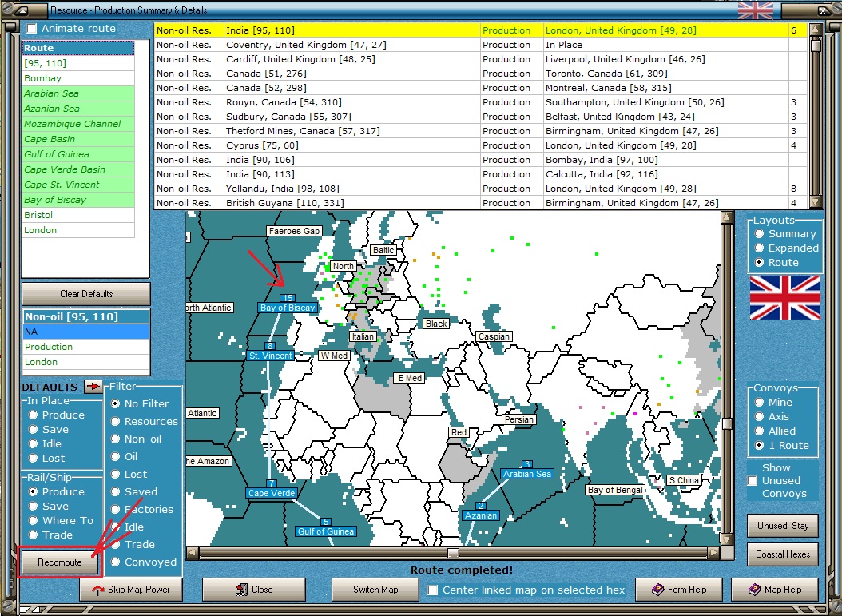Check Center linked map on selected hex
Image resolution: width=842 pixels, height=616 pixels.
coord(433,590)
